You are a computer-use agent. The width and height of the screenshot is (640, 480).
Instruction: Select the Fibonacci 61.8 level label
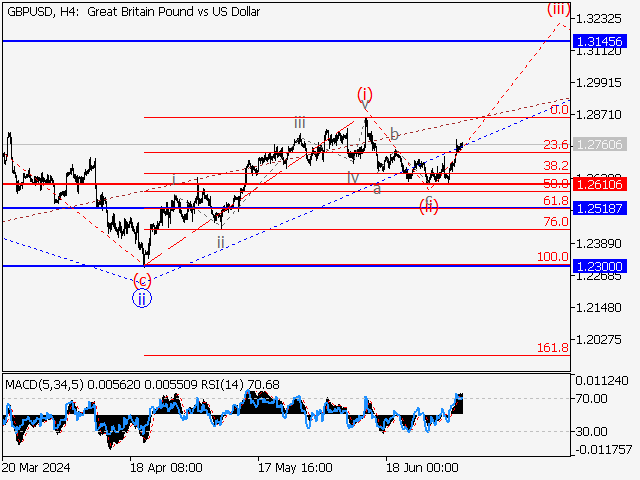[556, 200]
